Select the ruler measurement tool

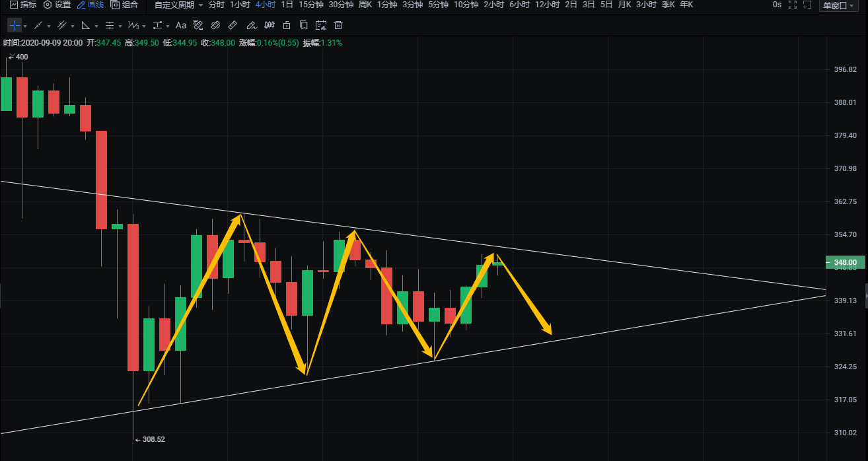232,26
